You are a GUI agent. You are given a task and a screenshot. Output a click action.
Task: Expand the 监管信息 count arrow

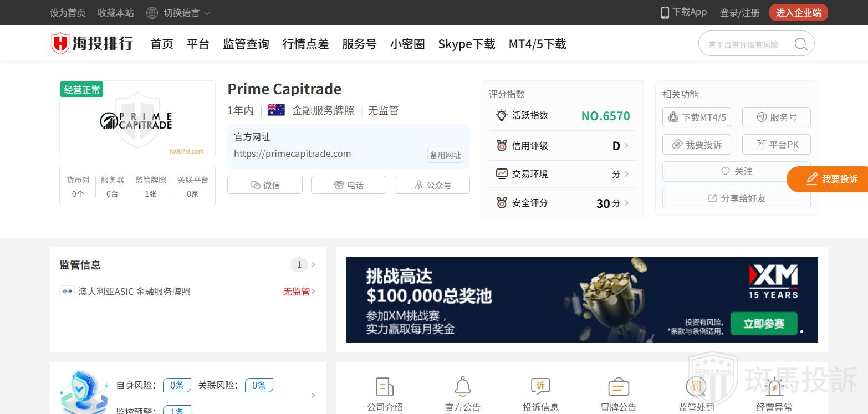coord(313,264)
